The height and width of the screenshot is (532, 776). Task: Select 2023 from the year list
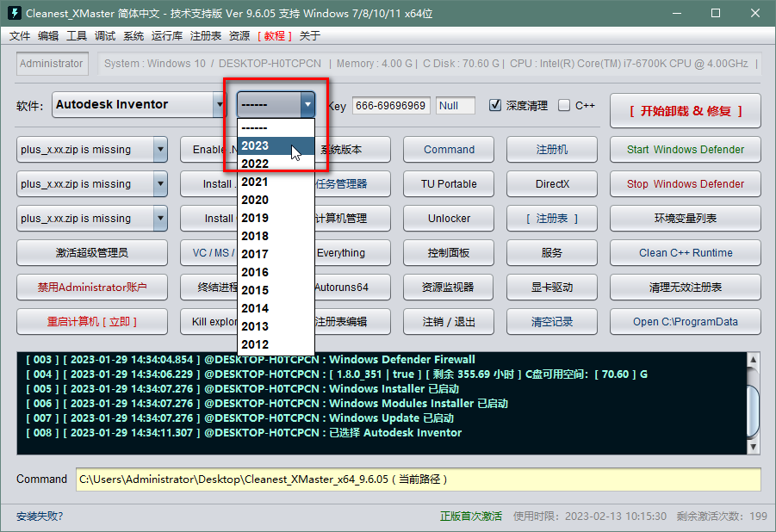[276, 145]
